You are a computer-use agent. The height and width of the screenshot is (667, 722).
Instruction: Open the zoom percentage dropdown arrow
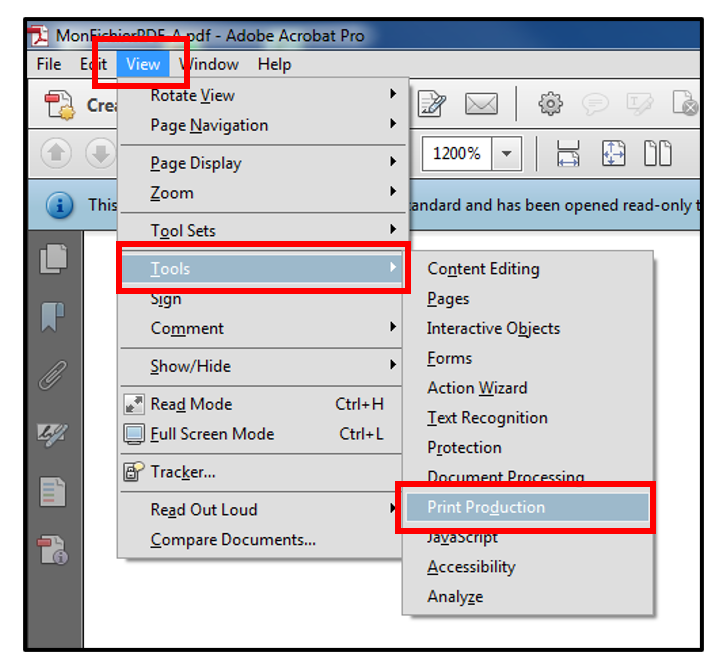(506, 154)
